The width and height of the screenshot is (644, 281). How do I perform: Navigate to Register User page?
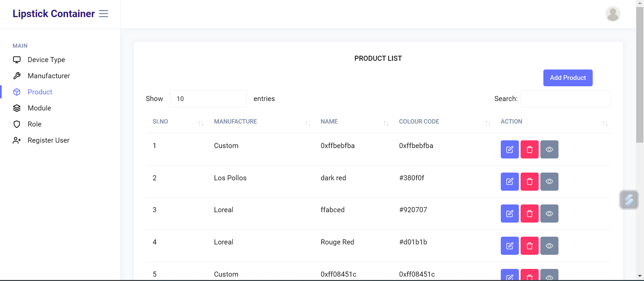(48, 140)
